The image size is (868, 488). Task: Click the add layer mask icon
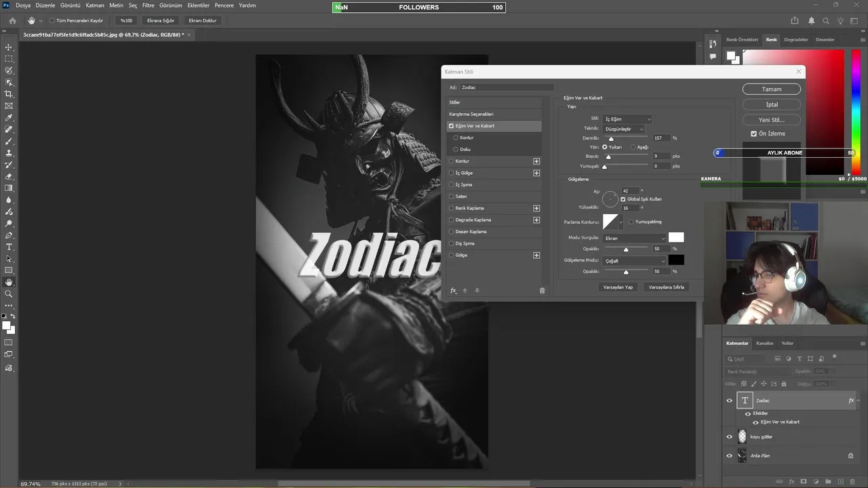click(804, 482)
